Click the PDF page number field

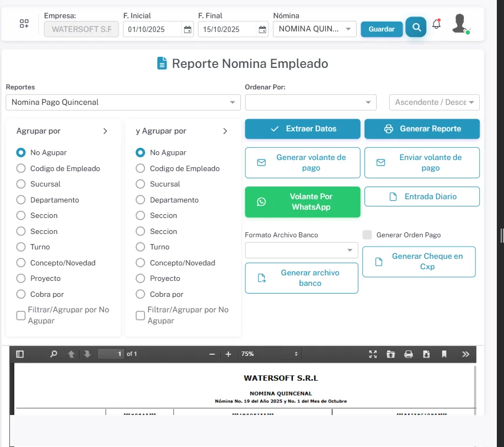tap(111, 354)
